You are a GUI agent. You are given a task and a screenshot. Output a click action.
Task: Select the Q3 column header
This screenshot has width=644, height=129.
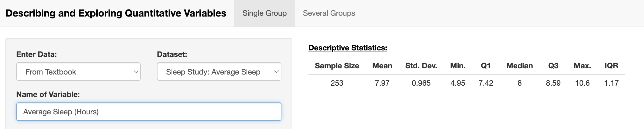coord(553,66)
